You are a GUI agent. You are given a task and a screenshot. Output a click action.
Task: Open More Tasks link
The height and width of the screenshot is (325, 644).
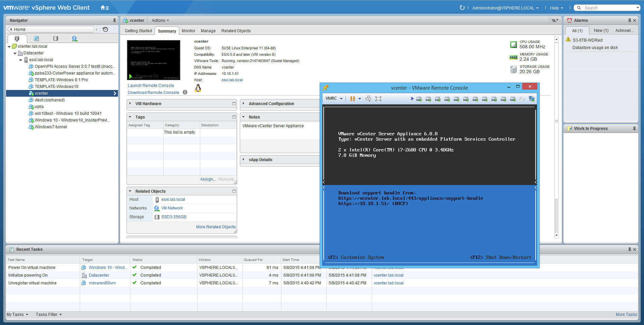coord(626,315)
